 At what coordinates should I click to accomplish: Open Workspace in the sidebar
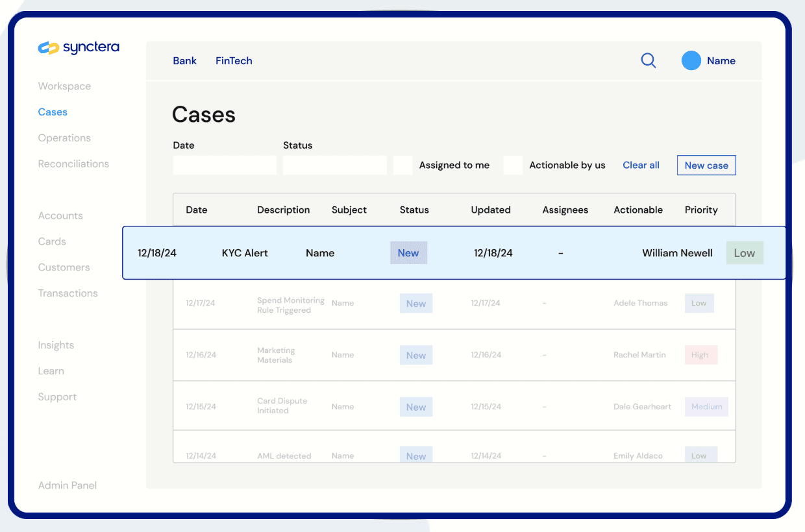pos(64,86)
